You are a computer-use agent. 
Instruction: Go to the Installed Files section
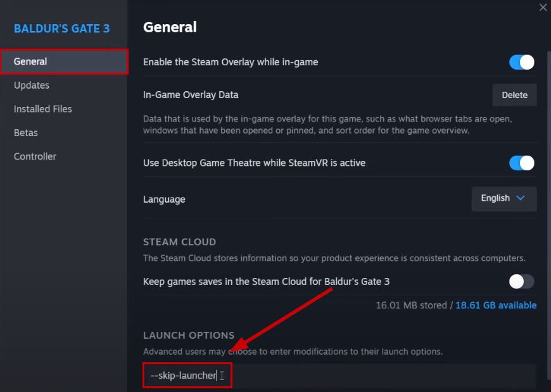pos(43,109)
